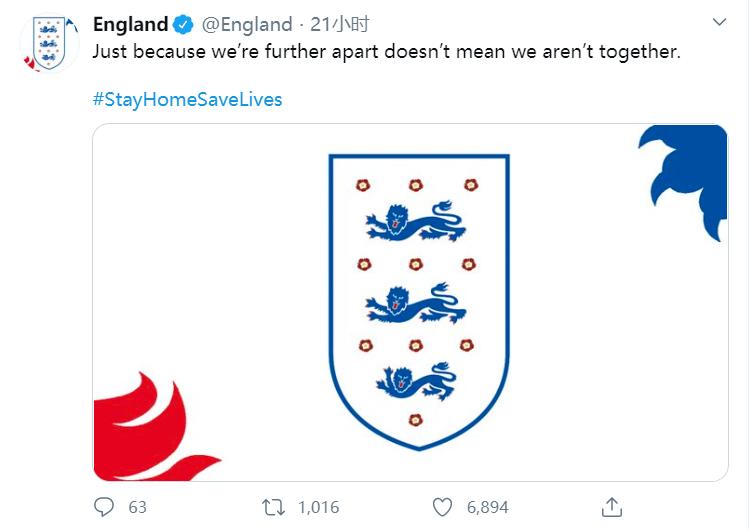
Task: Click the 6,894 likes count
Action: coord(487,508)
